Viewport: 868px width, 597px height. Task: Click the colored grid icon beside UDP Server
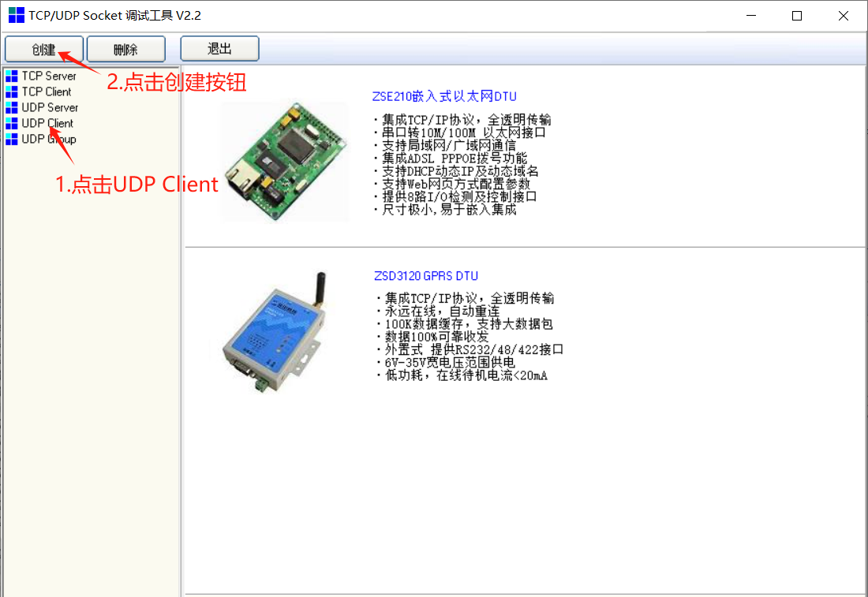coord(11,107)
